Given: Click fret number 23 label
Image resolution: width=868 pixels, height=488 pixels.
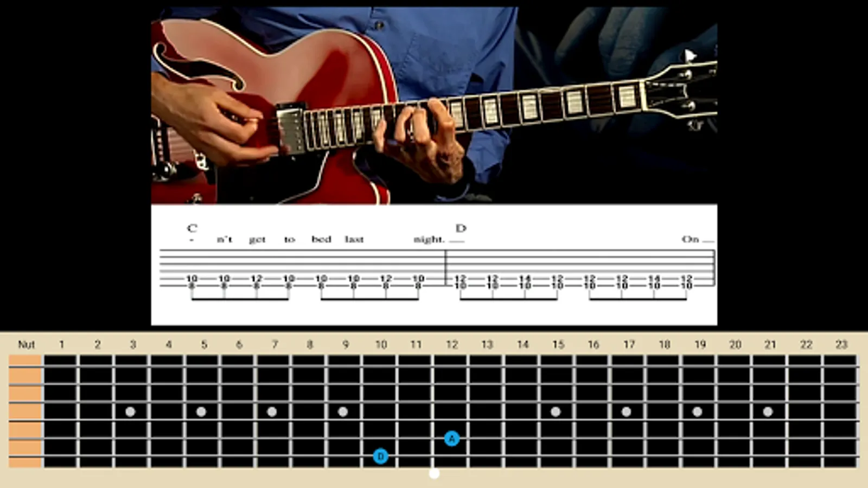Looking at the screenshot, I should pyautogui.click(x=841, y=344).
